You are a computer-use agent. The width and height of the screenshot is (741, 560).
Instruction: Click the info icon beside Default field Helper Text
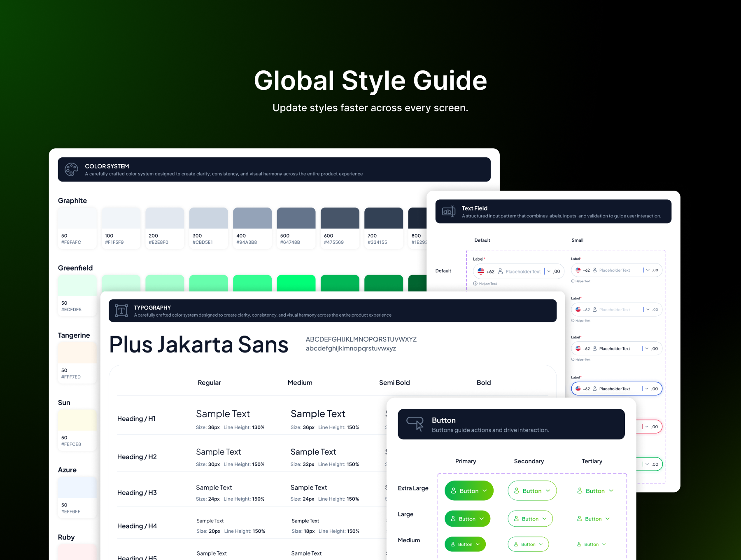pyautogui.click(x=475, y=284)
